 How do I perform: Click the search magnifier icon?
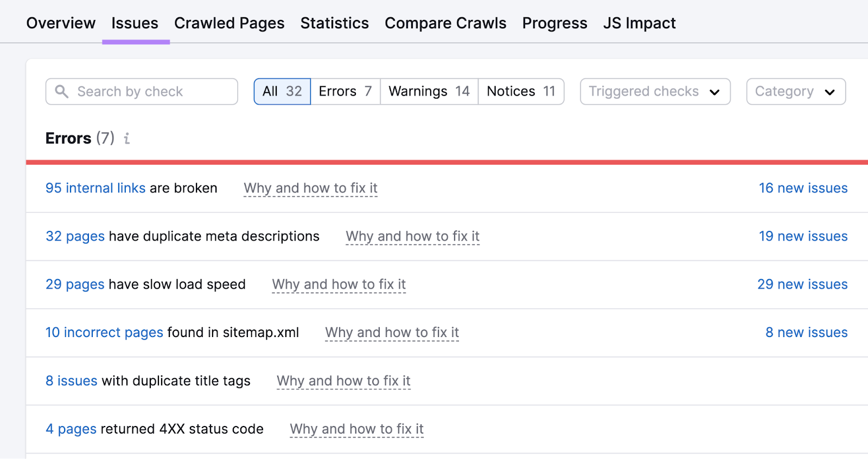pyautogui.click(x=62, y=91)
